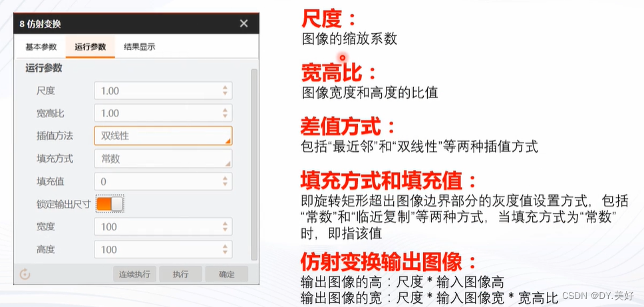Increase the 填充值 with up arrow
Image resolution: width=644 pixels, height=307 pixels.
pos(225,178)
